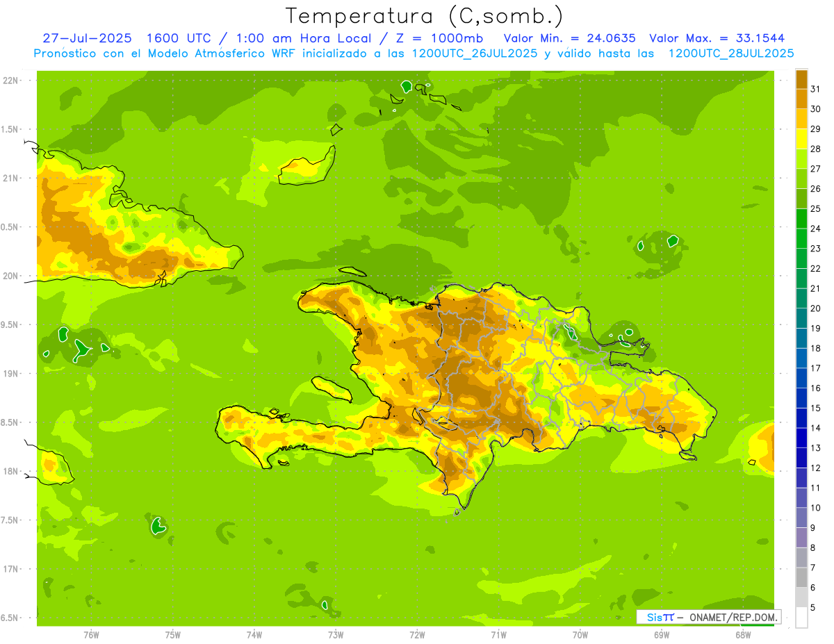Click the "Valor Max. = 33.1544" text

tap(717, 38)
